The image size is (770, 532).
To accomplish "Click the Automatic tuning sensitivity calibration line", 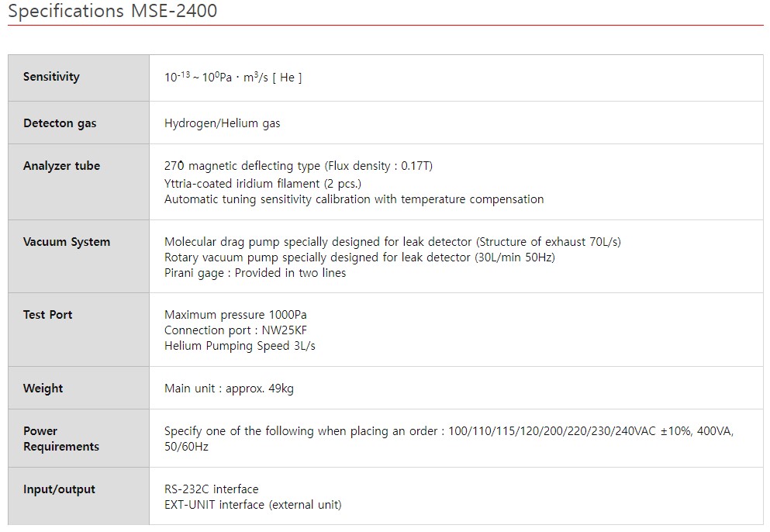I will click(354, 199).
